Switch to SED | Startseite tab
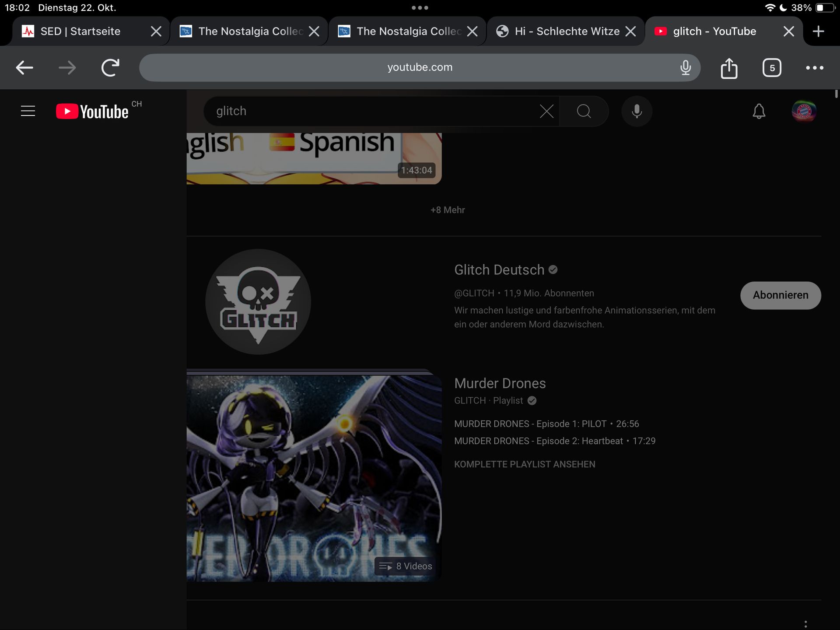840x630 pixels. pyautogui.click(x=80, y=31)
